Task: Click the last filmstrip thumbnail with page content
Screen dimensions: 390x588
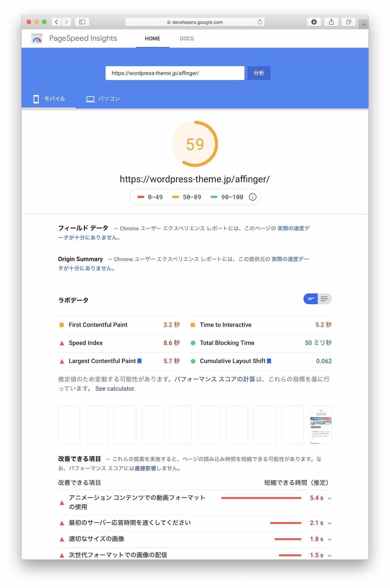Action: click(x=321, y=425)
